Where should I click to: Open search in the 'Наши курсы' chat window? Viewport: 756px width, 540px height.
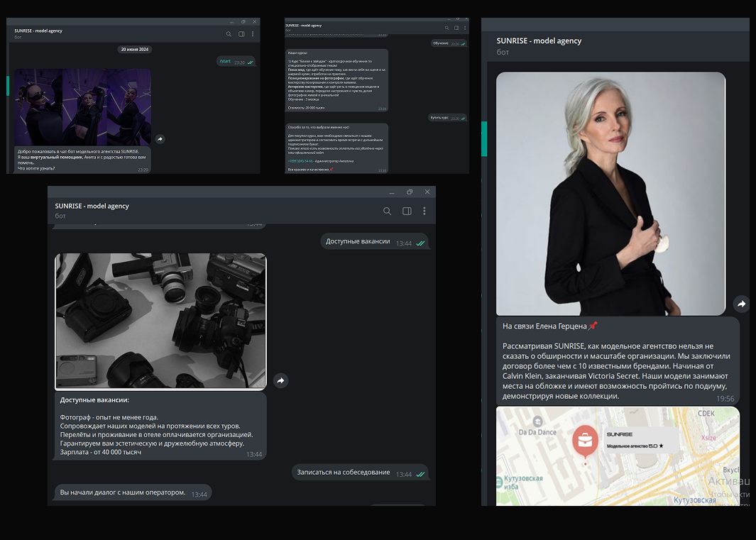[447, 28]
